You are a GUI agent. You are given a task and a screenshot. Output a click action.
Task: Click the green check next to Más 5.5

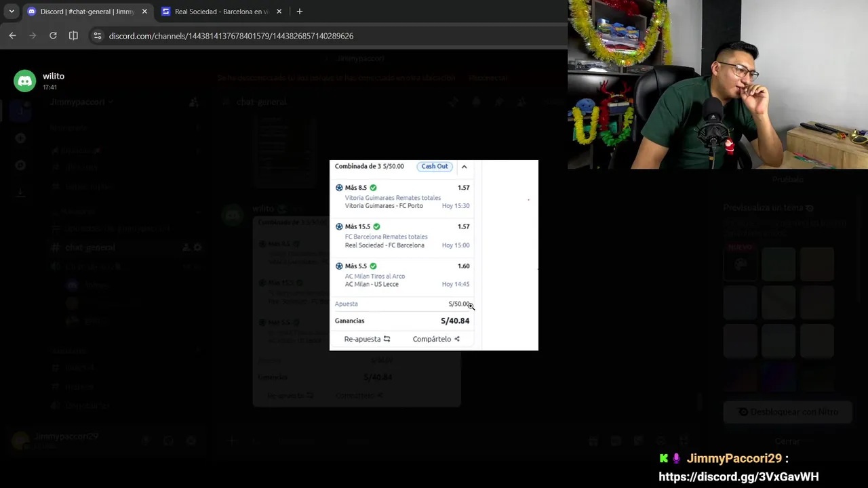pyautogui.click(x=373, y=266)
